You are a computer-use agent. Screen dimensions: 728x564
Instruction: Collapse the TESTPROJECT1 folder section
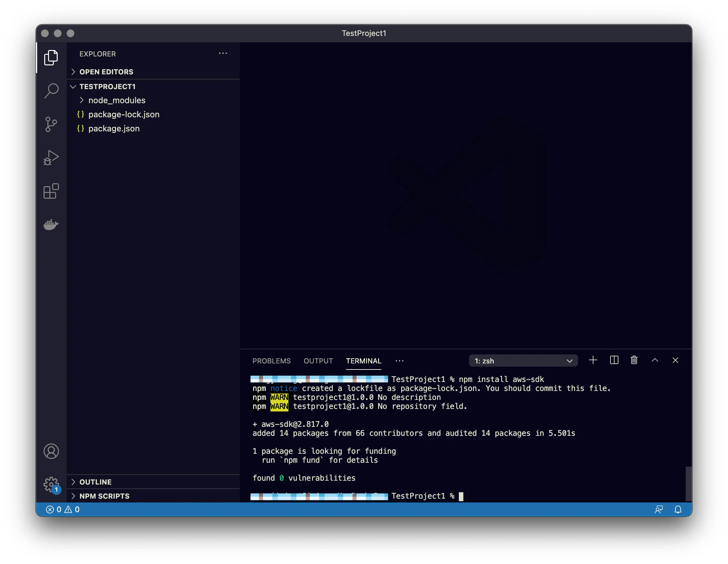[153, 86]
